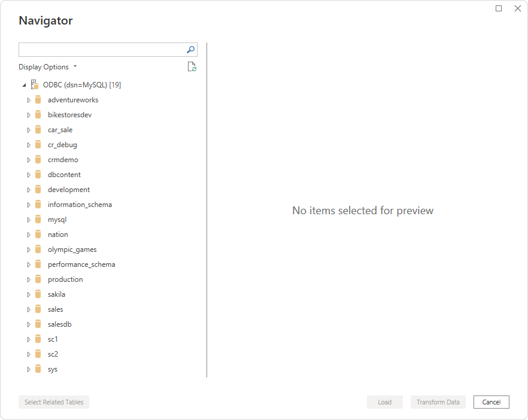Click the refresh icon above the tree

click(192, 67)
